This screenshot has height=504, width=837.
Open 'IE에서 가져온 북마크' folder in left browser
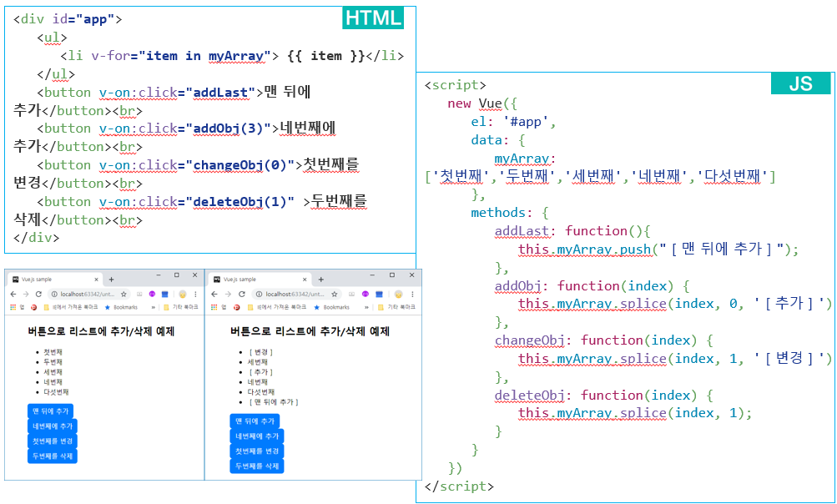(x=70, y=307)
